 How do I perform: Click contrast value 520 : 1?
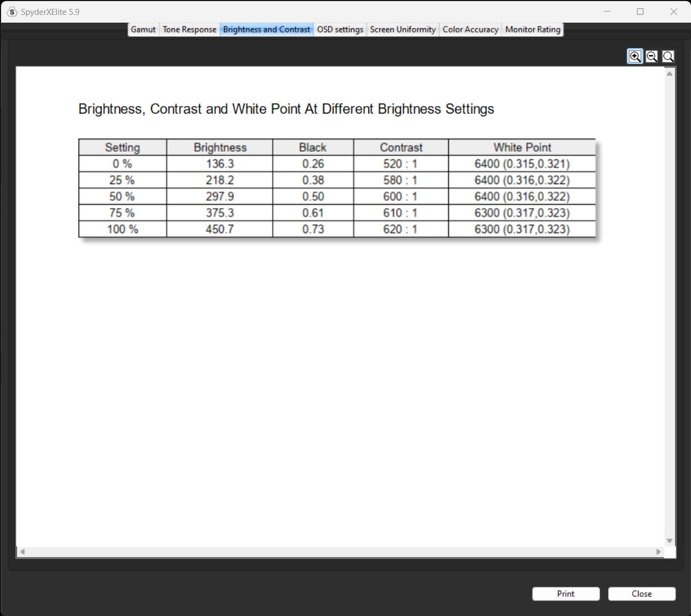point(401,164)
